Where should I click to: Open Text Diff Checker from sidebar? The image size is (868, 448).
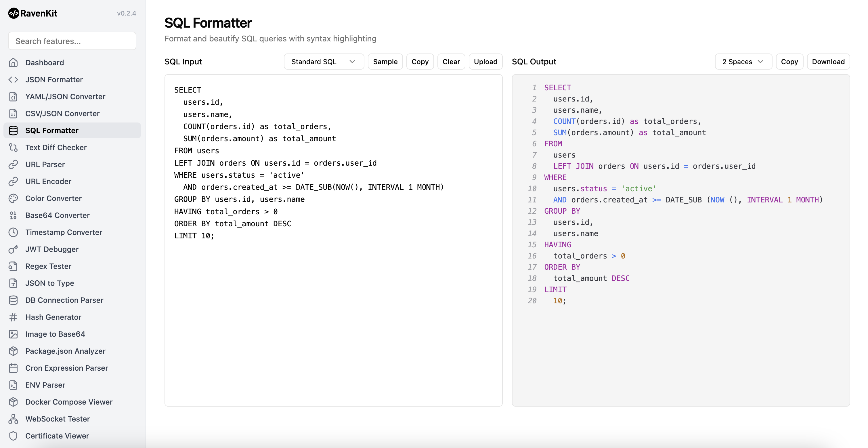pos(56,148)
